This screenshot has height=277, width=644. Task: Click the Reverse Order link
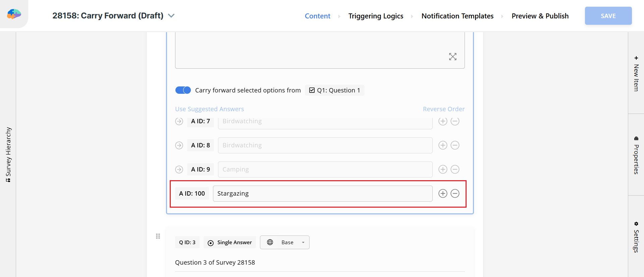pyautogui.click(x=443, y=109)
